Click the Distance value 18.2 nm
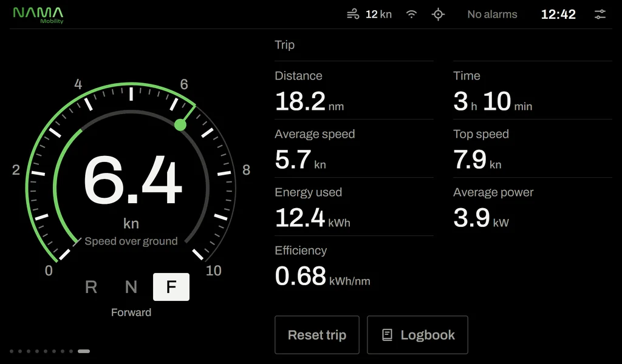The width and height of the screenshot is (622, 364). pyautogui.click(x=309, y=101)
